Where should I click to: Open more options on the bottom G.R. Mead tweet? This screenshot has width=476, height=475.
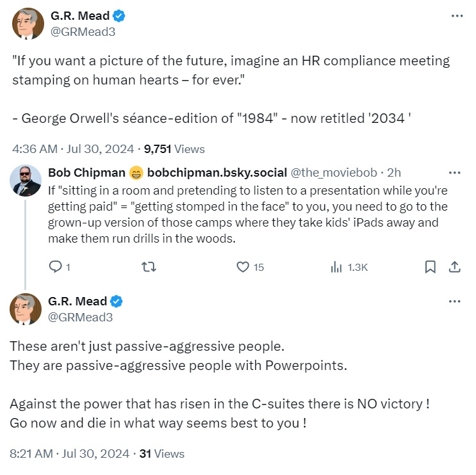[454, 302]
